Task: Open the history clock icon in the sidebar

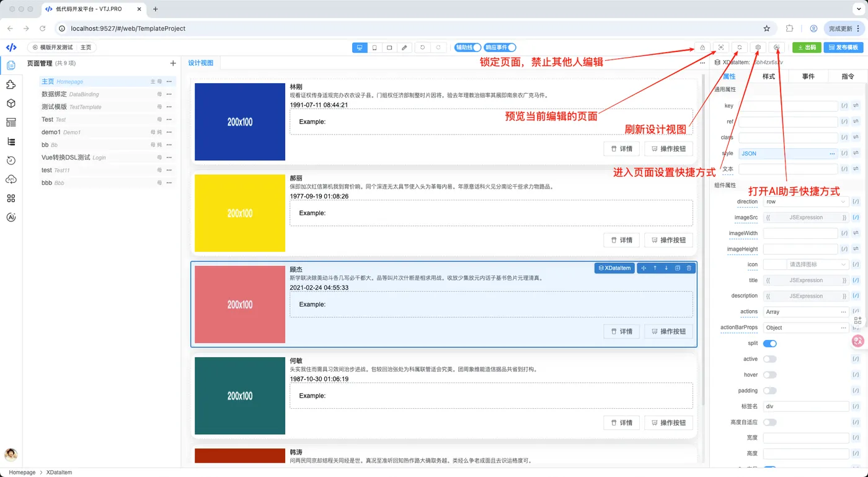Action: coord(11,161)
